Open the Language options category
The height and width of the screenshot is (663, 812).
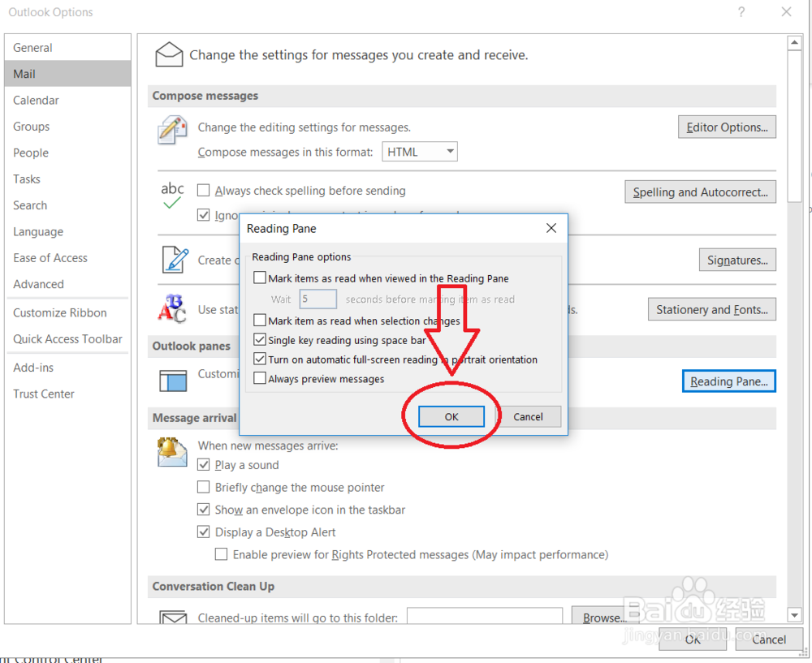tap(68, 232)
